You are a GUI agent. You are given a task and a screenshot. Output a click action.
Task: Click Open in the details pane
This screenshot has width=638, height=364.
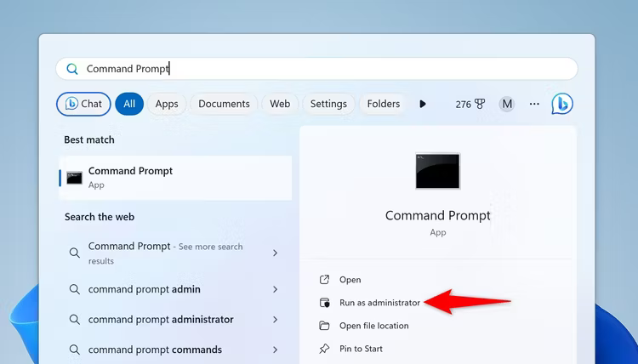[x=350, y=280]
